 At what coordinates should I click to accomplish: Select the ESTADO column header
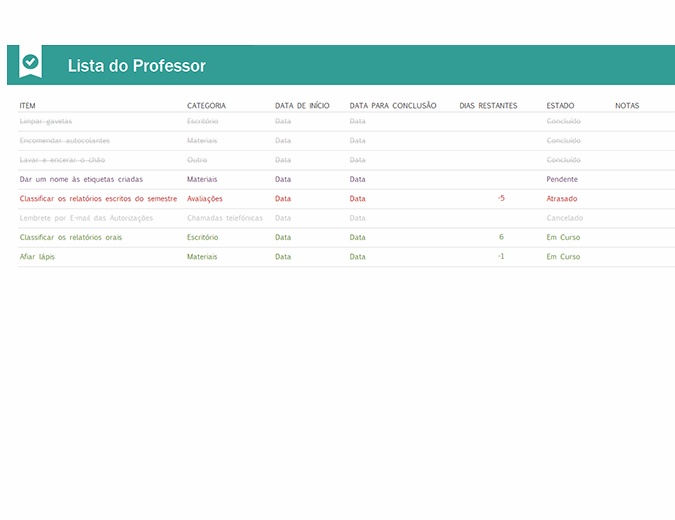[x=560, y=105]
